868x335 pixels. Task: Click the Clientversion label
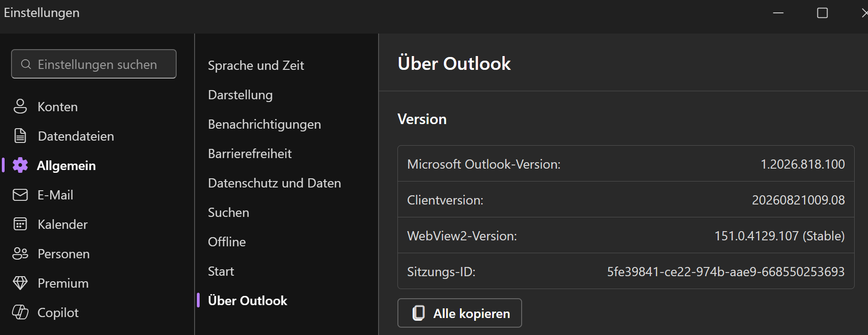point(445,200)
